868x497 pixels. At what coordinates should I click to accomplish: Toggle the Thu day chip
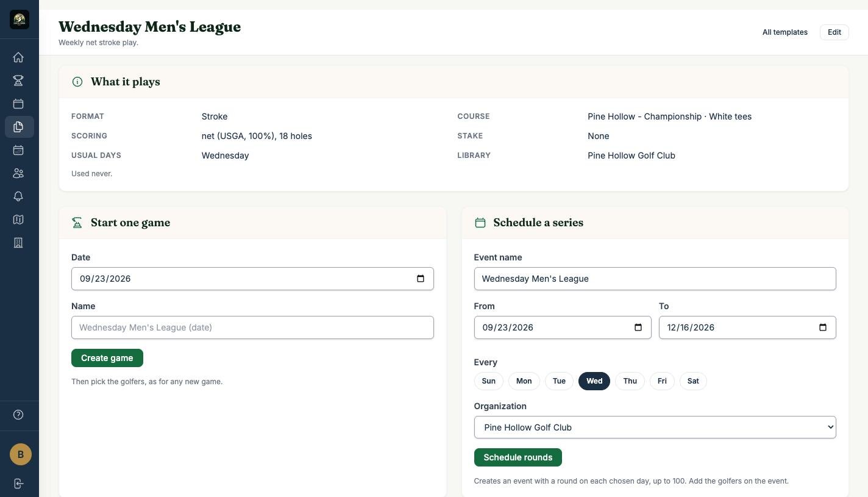[x=630, y=381]
